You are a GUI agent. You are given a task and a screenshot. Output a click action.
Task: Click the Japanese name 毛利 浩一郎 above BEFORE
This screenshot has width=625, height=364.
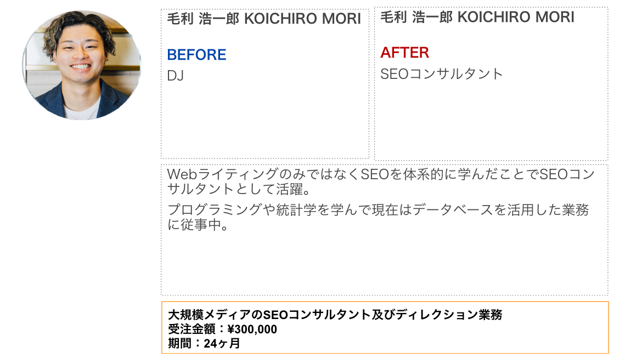click(203, 19)
